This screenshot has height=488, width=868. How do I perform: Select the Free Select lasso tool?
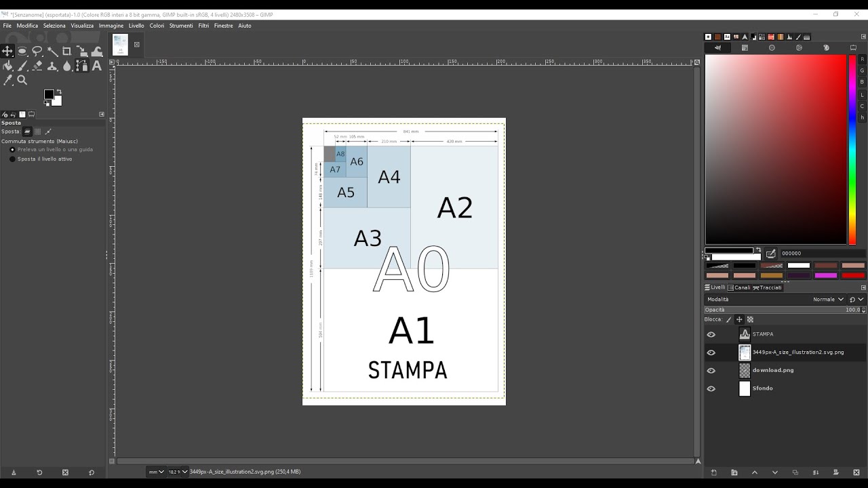pyautogui.click(x=37, y=52)
